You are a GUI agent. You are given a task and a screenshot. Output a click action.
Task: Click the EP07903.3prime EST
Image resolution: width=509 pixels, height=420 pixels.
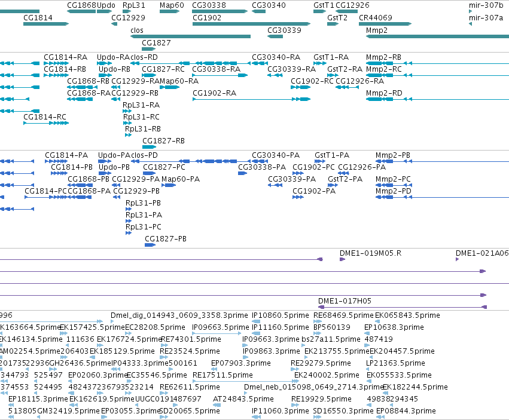tap(214, 369)
